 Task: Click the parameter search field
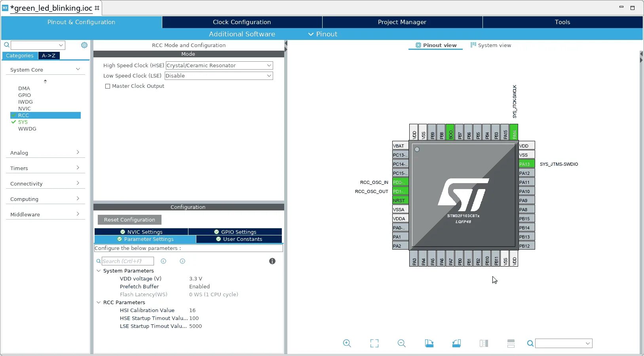pos(127,261)
